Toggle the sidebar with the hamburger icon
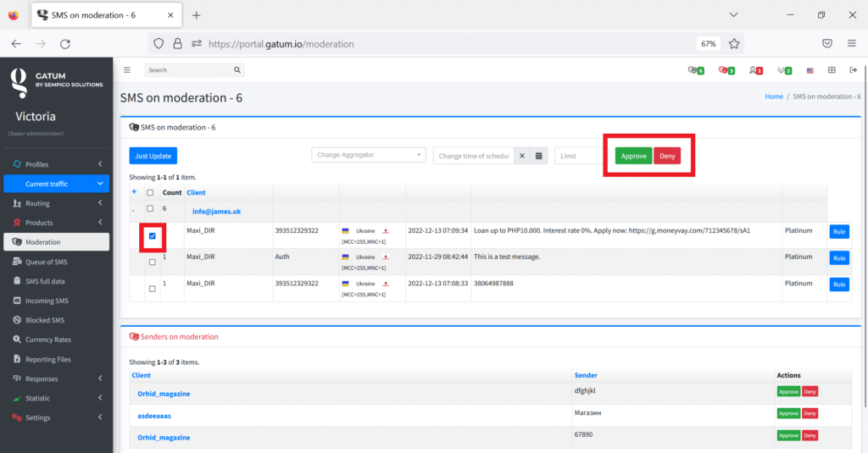This screenshot has width=868, height=453. pos(127,70)
